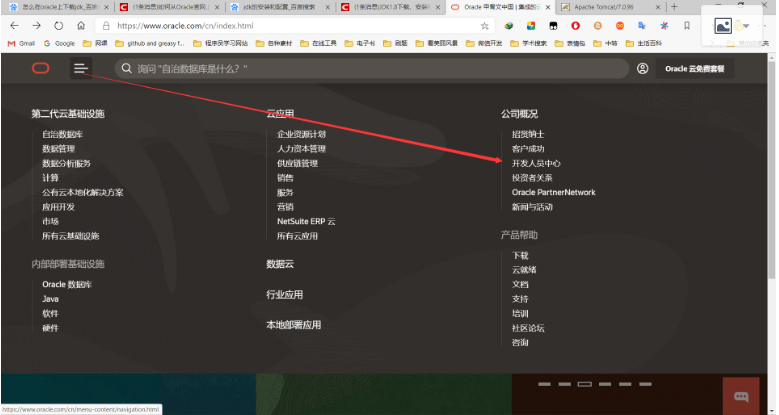Open the black Tampermonkey-style extension icon
The image size is (779, 415).
click(553, 26)
